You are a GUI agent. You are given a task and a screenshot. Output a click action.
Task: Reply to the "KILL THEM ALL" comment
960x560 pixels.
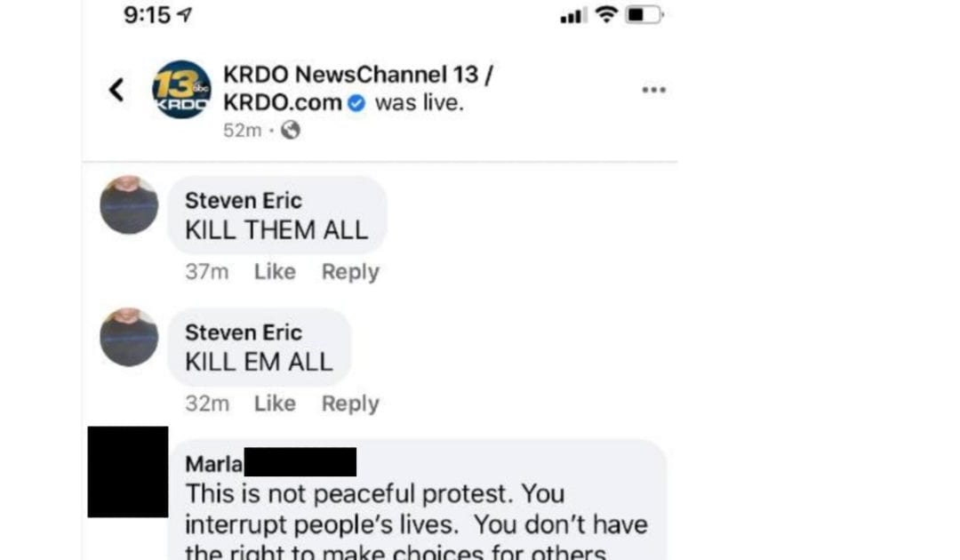[350, 272]
